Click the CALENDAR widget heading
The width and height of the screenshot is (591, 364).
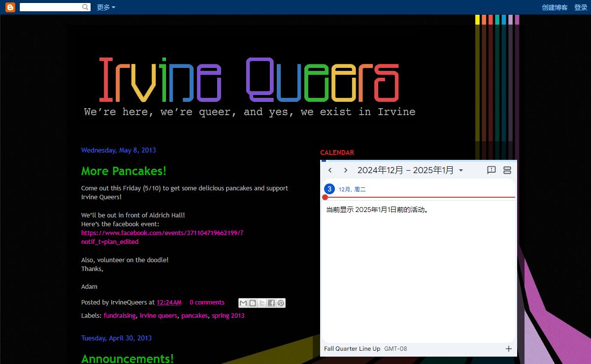pos(337,152)
